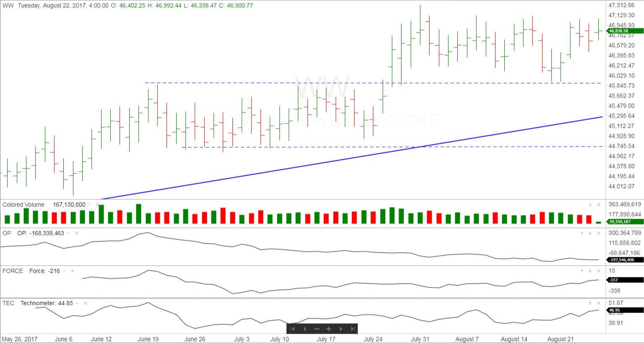
Task: Move the Colored Volume panel down
Action: (x=590, y=205)
